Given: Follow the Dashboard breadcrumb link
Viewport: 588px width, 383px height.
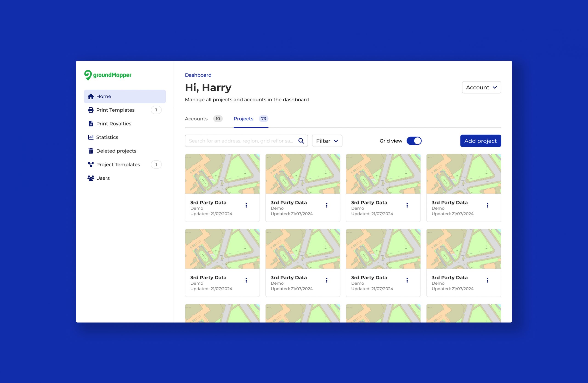Looking at the screenshot, I should click(198, 75).
